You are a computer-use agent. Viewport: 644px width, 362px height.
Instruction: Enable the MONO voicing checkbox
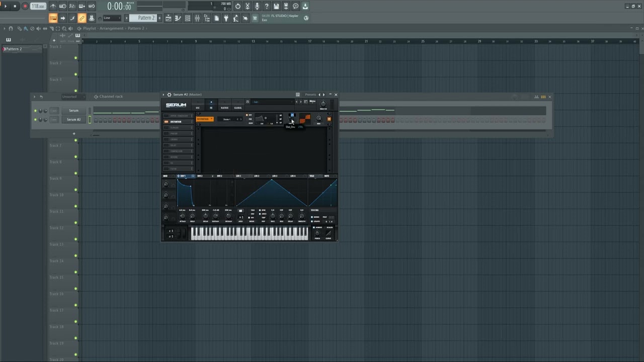[312, 217]
